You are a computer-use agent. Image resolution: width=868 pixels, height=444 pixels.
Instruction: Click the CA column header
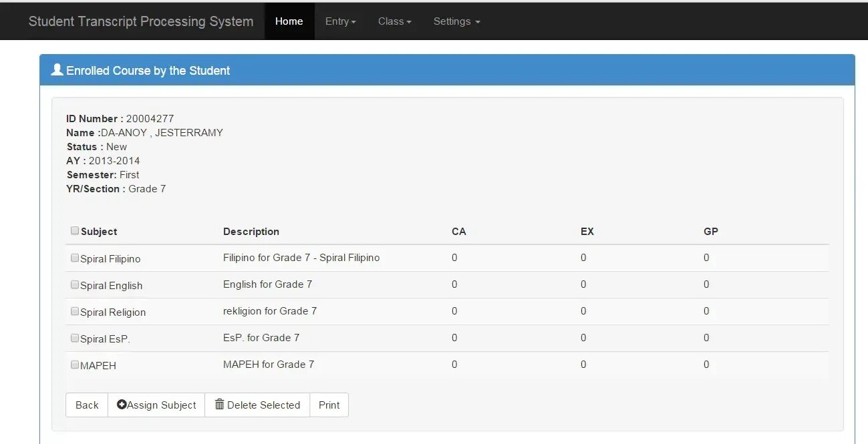pos(459,232)
